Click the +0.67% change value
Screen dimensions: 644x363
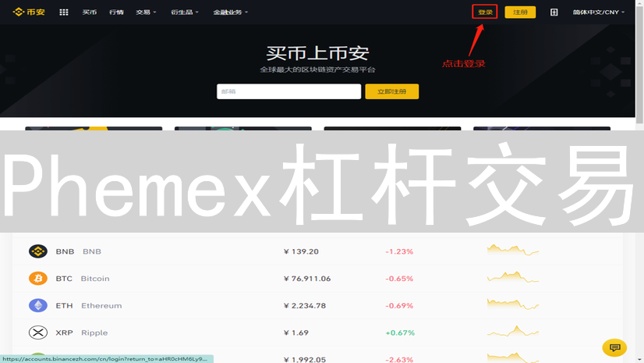pyautogui.click(x=400, y=333)
